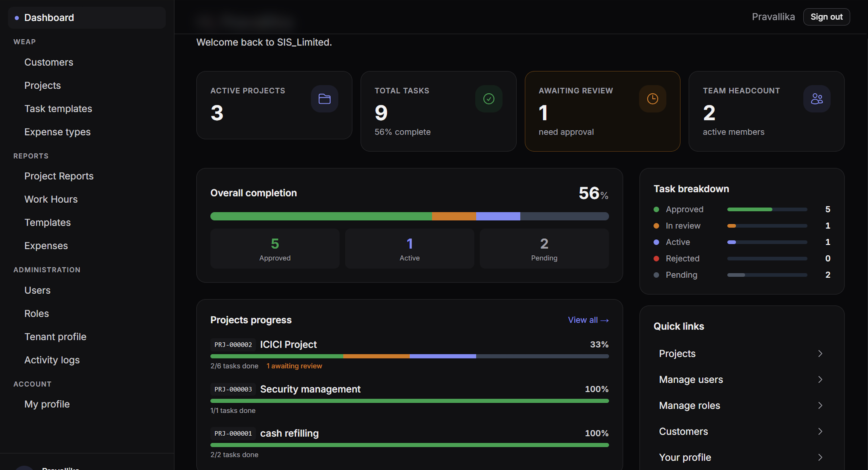Click the green Approved status dot
The image size is (868, 470).
[656, 209]
